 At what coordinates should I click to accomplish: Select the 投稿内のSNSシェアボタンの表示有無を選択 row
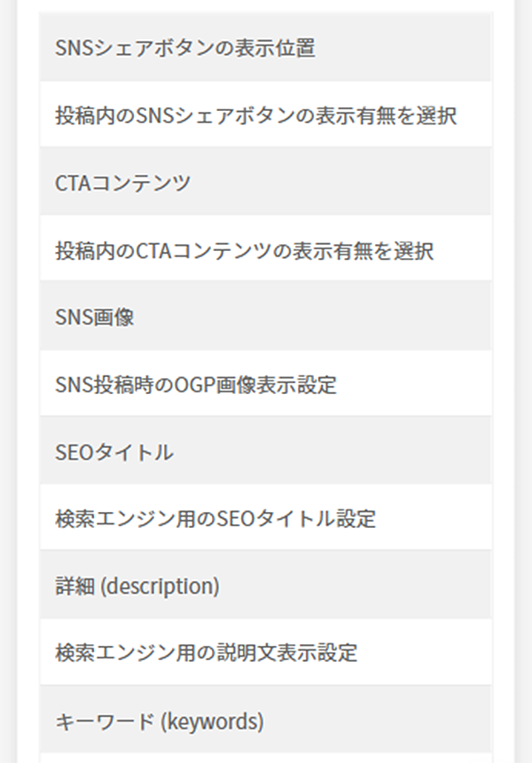[266, 115]
